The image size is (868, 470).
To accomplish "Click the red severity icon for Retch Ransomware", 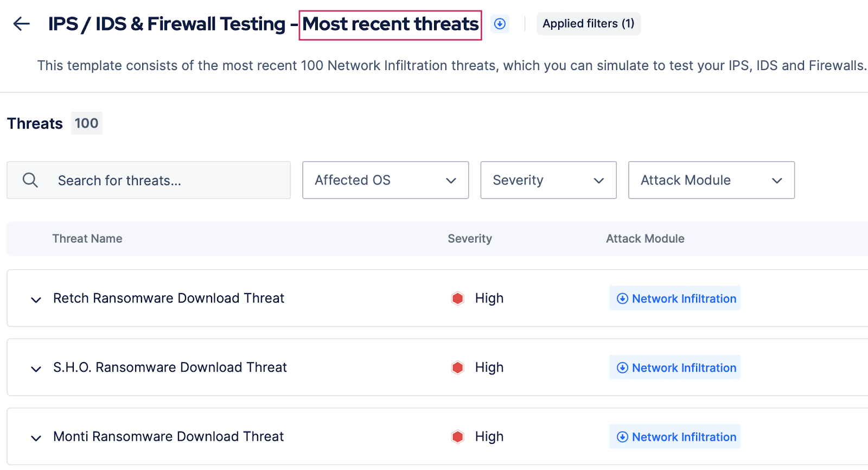I will click(x=458, y=298).
